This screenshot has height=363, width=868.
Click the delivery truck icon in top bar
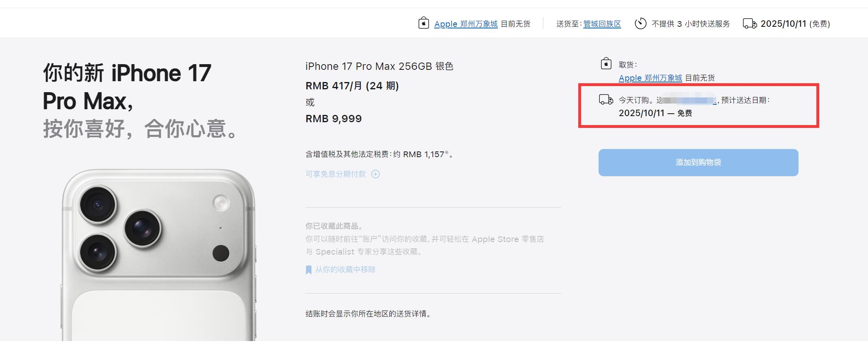pyautogui.click(x=750, y=24)
